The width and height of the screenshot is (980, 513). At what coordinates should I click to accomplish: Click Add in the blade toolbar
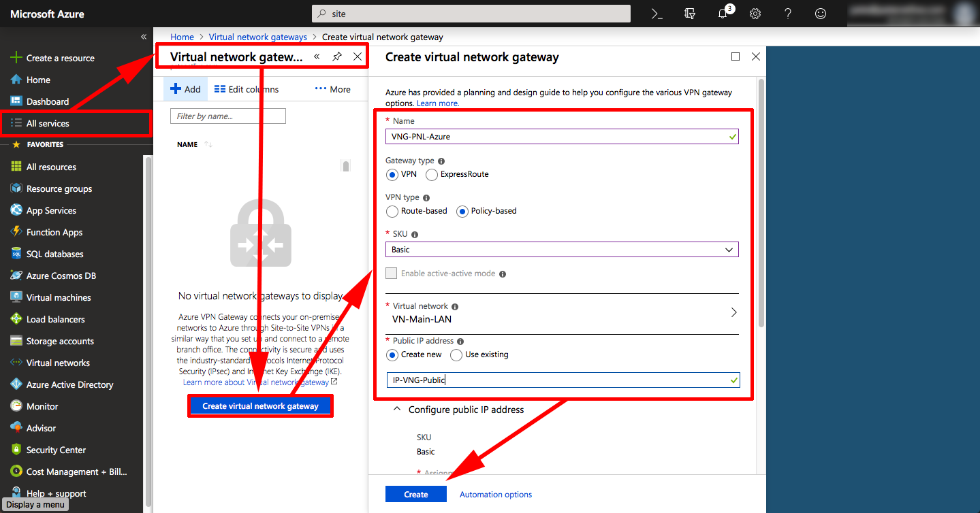tap(185, 89)
